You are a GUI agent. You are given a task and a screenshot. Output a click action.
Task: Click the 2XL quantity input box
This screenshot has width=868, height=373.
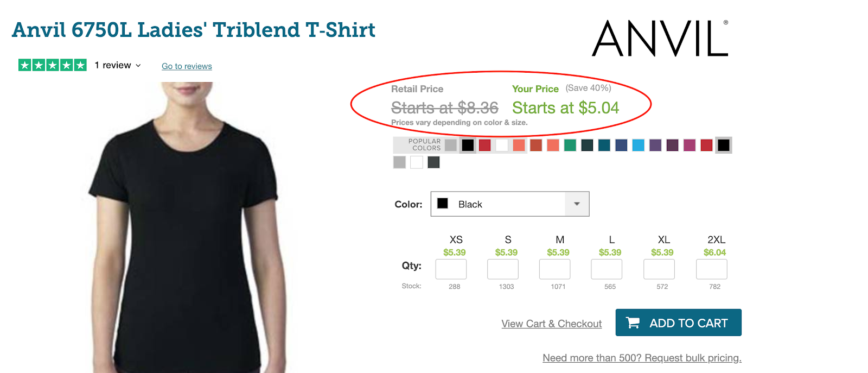[x=711, y=269]
